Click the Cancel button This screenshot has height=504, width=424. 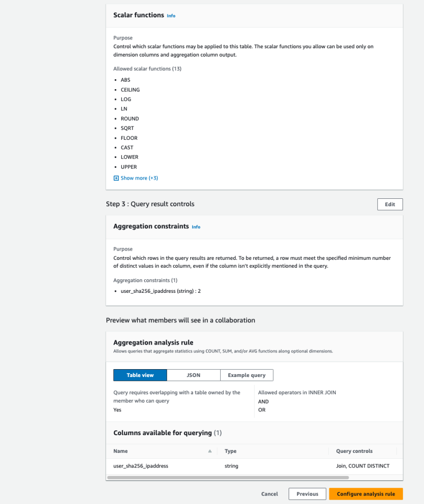tap(269, 494)
